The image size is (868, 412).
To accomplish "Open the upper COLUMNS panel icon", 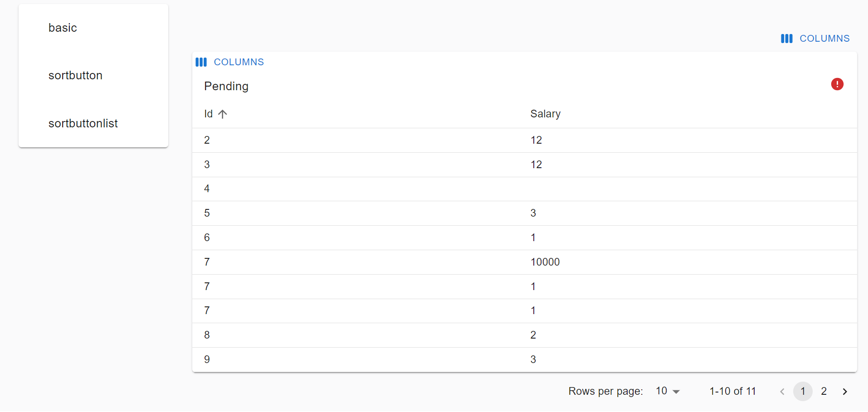I will 786,39.
